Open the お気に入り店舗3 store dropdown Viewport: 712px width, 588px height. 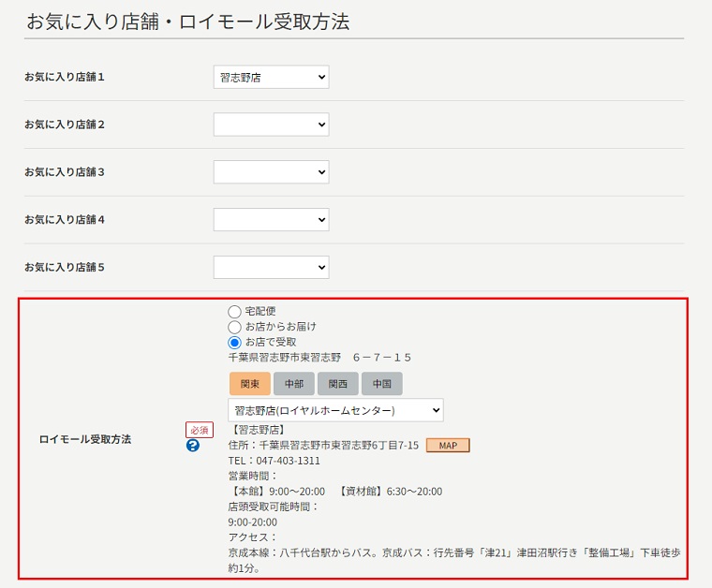pos(271,172)
